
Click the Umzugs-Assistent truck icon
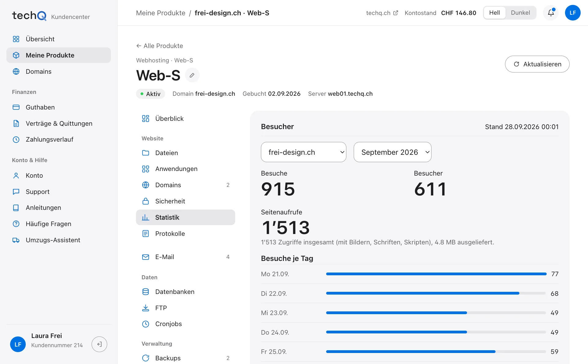pyautogui.click(x=16, y=240)
